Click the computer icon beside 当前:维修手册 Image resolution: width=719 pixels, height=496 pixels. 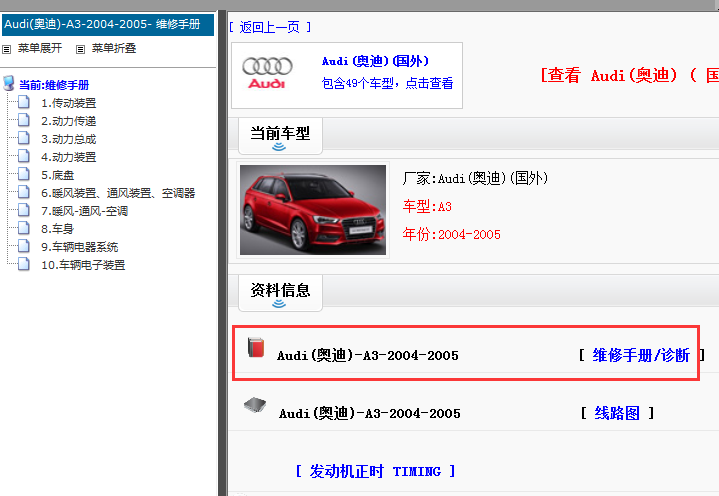click(9, 83)
